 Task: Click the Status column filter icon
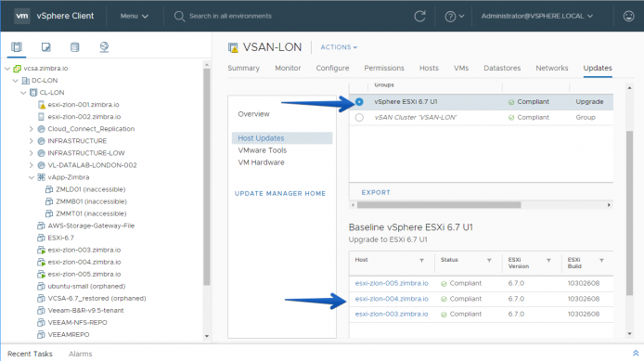click(x=489, y=261)
